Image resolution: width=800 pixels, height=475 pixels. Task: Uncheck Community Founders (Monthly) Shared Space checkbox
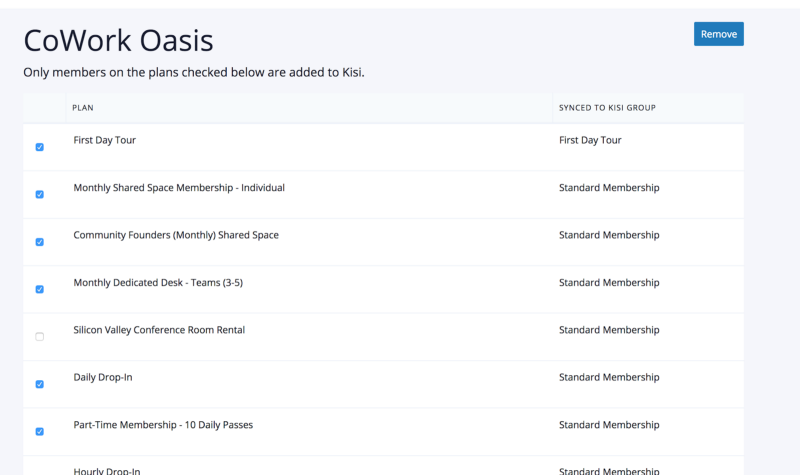click(39, 242)
